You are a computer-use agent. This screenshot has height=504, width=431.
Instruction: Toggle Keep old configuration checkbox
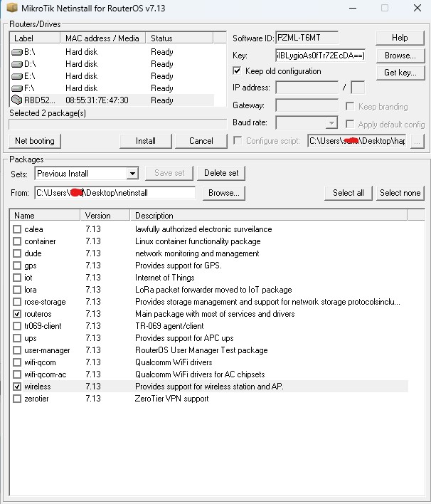point(237,70)
